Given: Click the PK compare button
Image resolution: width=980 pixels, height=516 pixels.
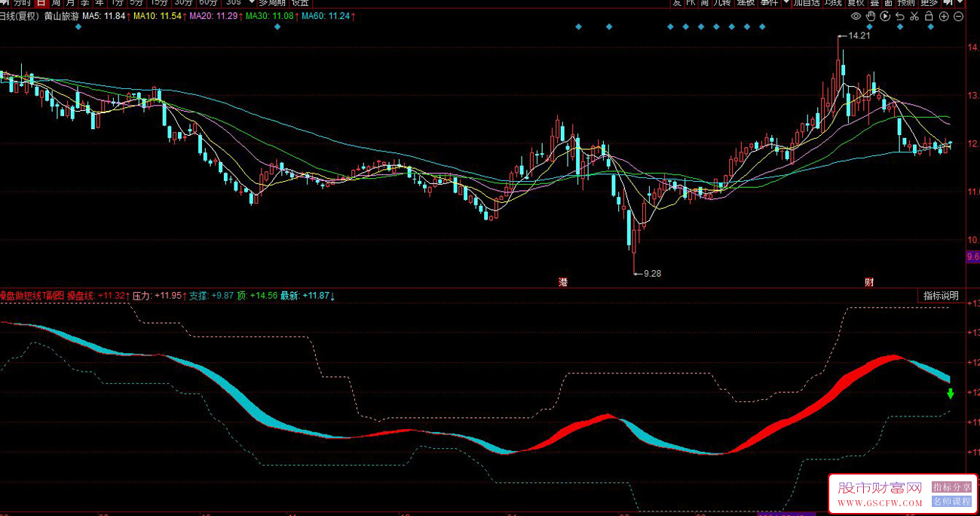Looking at the screenshot, I should pyautogui.click(x=691, y=3).
